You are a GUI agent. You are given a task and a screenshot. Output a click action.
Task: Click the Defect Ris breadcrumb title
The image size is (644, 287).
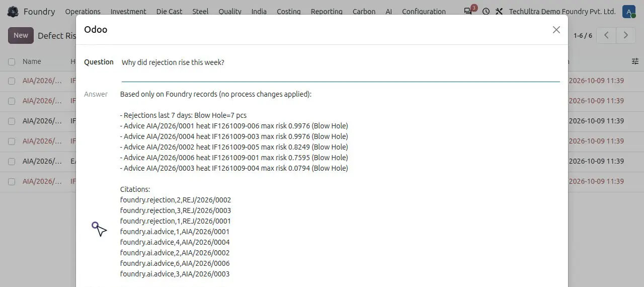[x=57, y=36]
